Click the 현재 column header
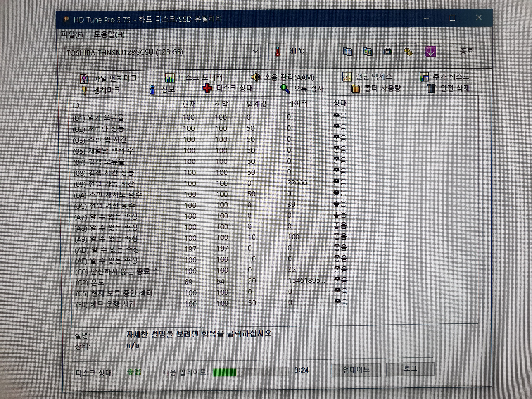The width and height of the screenshot is (532, 399). click(189, 104)
